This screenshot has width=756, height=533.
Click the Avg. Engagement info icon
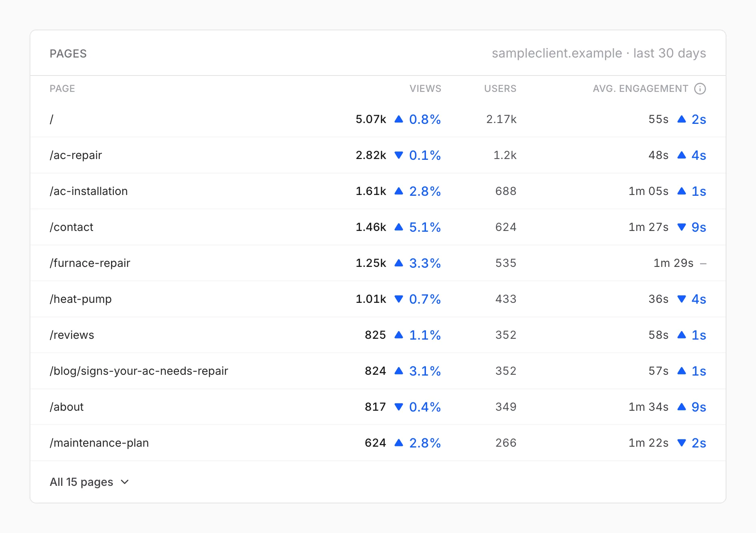[x=700, y=89]
